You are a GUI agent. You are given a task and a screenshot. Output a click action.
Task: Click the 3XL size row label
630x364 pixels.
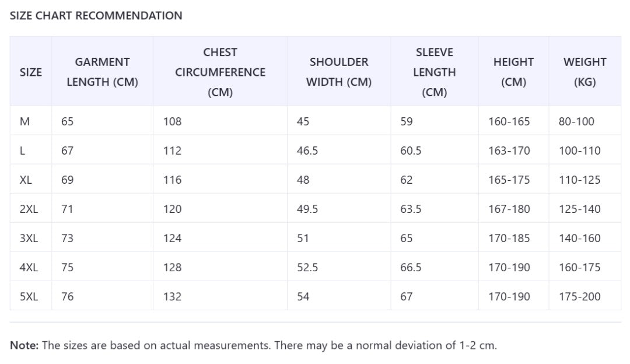pyautogui.click(x=29, y=238)
